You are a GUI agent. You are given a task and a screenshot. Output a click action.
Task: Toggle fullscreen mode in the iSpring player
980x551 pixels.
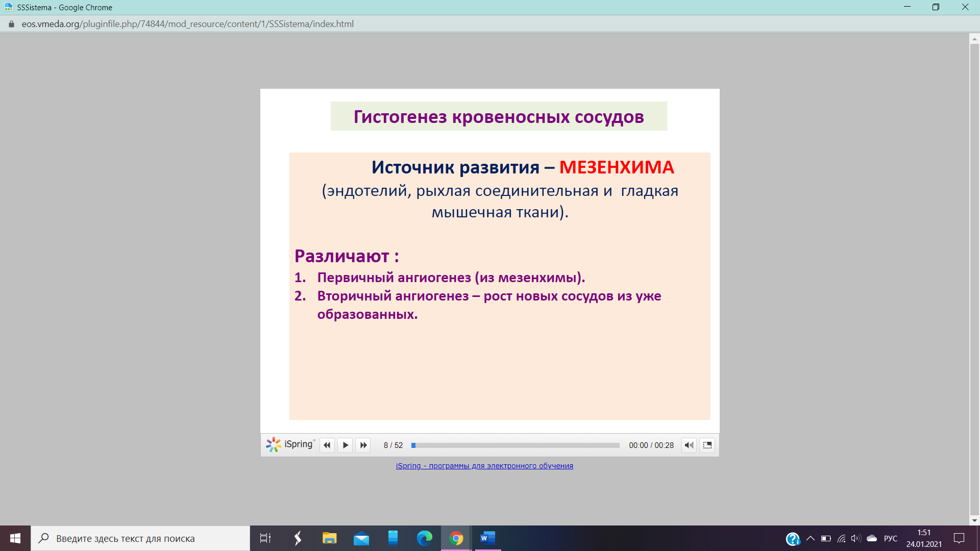click(707, 445)
